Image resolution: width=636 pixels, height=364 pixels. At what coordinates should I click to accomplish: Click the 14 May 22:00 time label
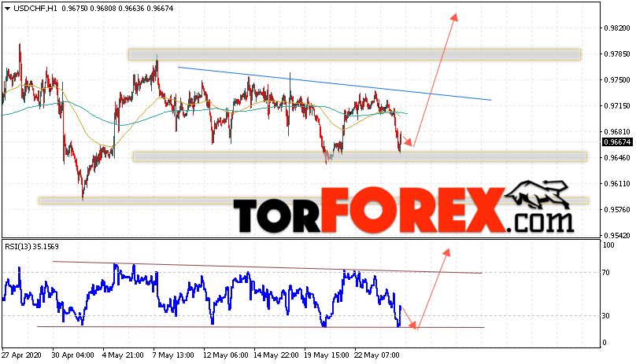[x=275, y=355]
